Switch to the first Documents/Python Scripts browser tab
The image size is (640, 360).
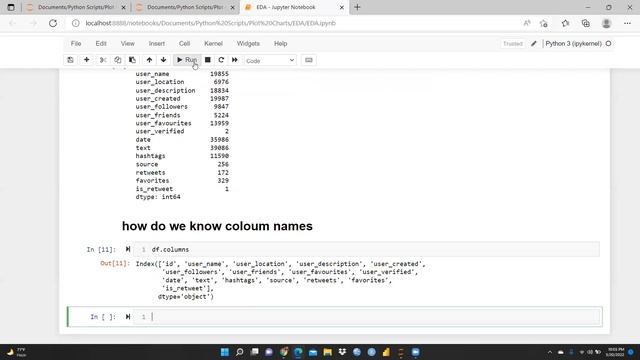tap(76, 7)
